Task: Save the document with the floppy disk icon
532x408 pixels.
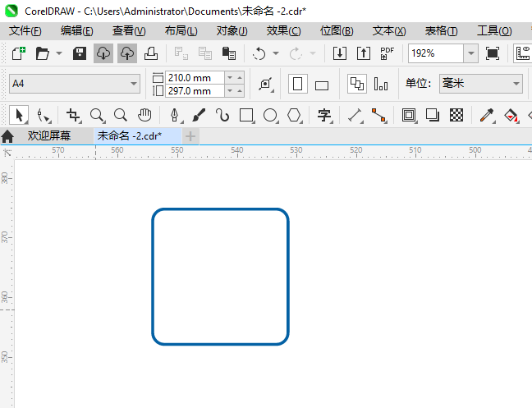Action: (80, 53)
